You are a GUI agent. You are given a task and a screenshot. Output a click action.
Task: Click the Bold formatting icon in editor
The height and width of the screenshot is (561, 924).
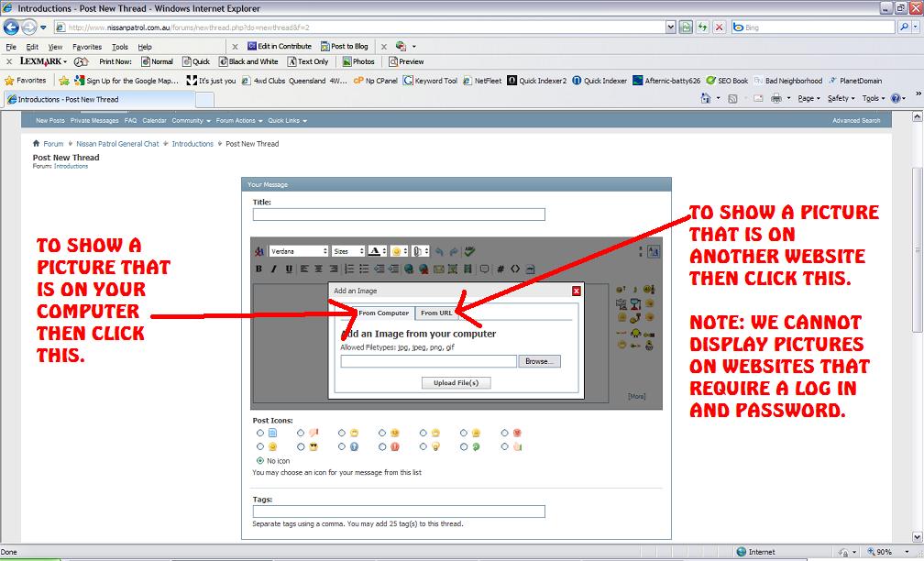[x=258, y=269]
